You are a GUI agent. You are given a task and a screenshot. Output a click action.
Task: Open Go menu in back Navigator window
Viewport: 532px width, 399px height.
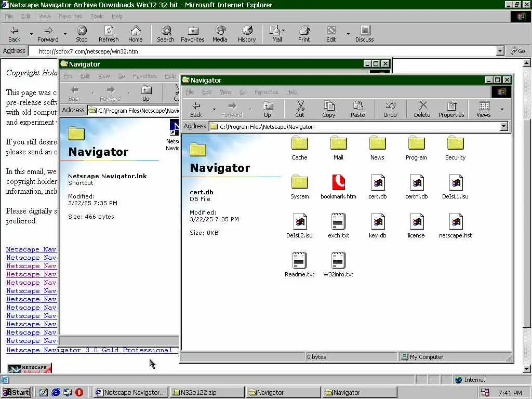point(121,76)
